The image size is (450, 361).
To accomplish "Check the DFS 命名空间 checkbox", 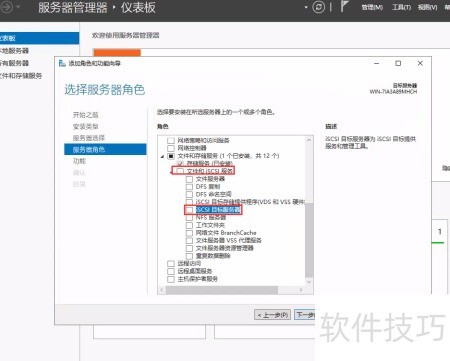I will click(x=189, y=194).
